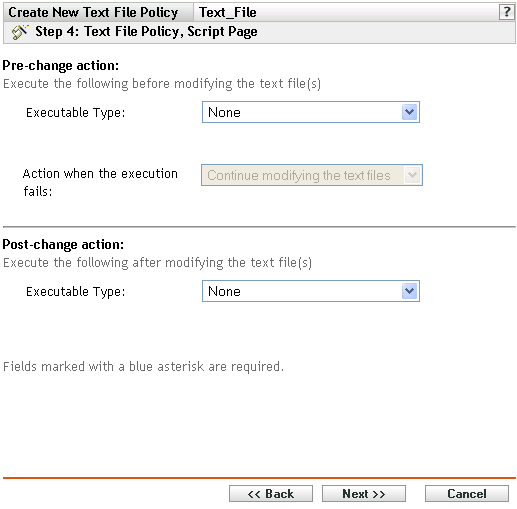Expand the Post-change Executable Type dropdown arrow
Image resolution: width=517 pixels, height=509 pixels.
click(410, 291)
